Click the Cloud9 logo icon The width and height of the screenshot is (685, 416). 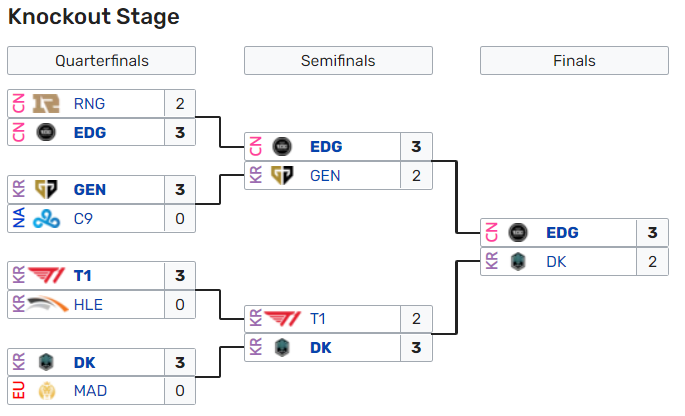tap(46, 217)
